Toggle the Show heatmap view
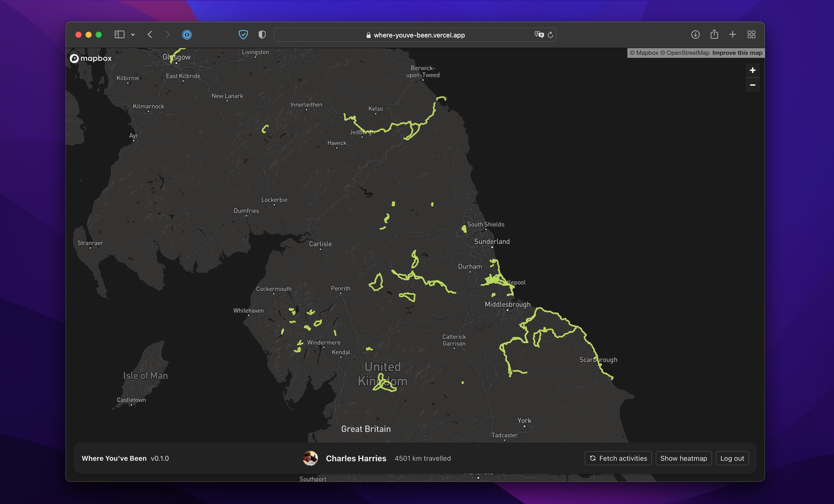Viewport: 834px width, 504px height. pos(683,458)
